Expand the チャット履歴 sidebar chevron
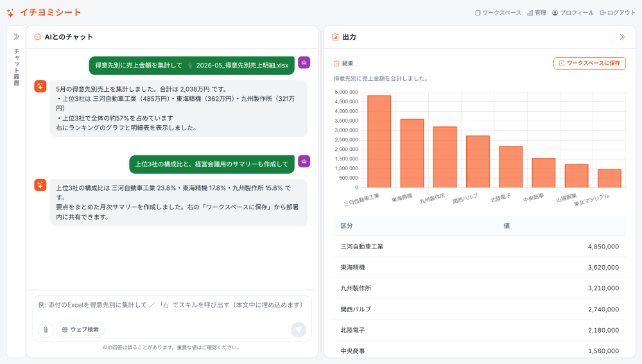Viewport: 642px width, 364px height. tap(17, 37)
